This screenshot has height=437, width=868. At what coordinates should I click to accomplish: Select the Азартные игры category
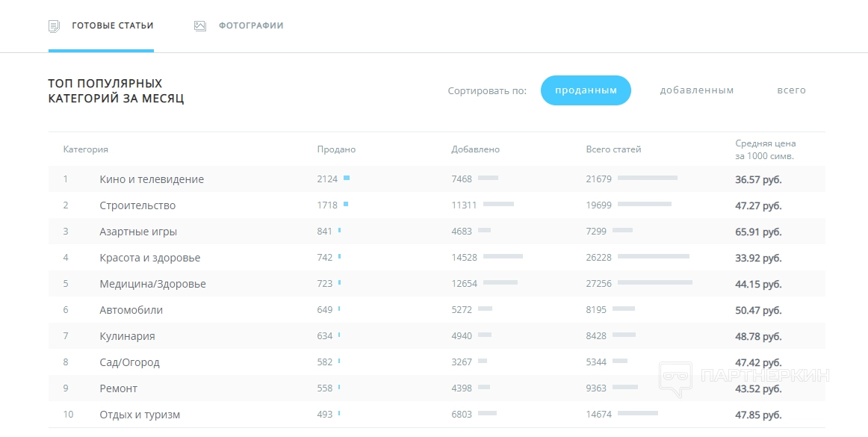click(x=138, y=232)
